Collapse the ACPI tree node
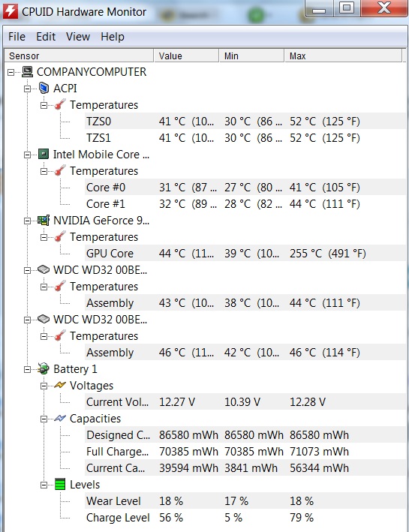 (x=27, y=89)
